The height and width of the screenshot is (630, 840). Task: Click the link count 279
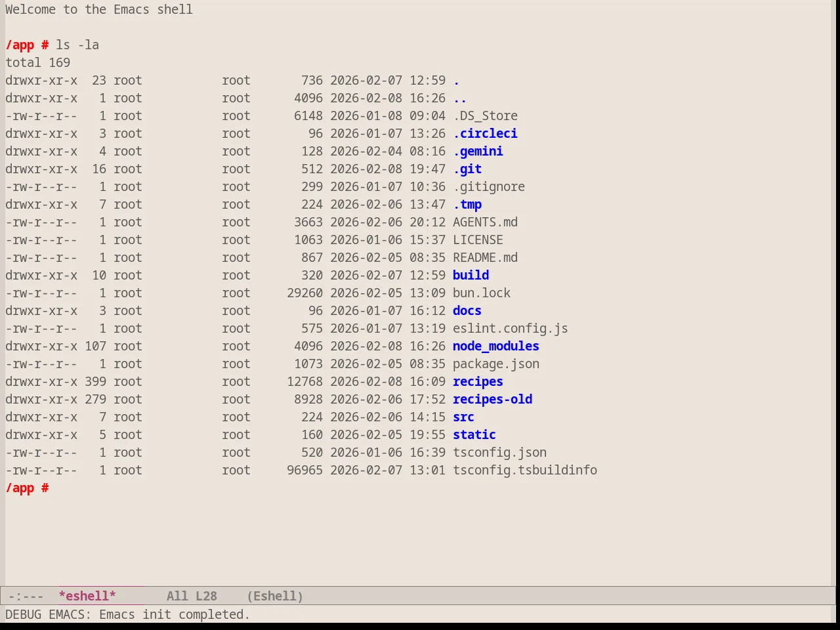pos(95,399)
